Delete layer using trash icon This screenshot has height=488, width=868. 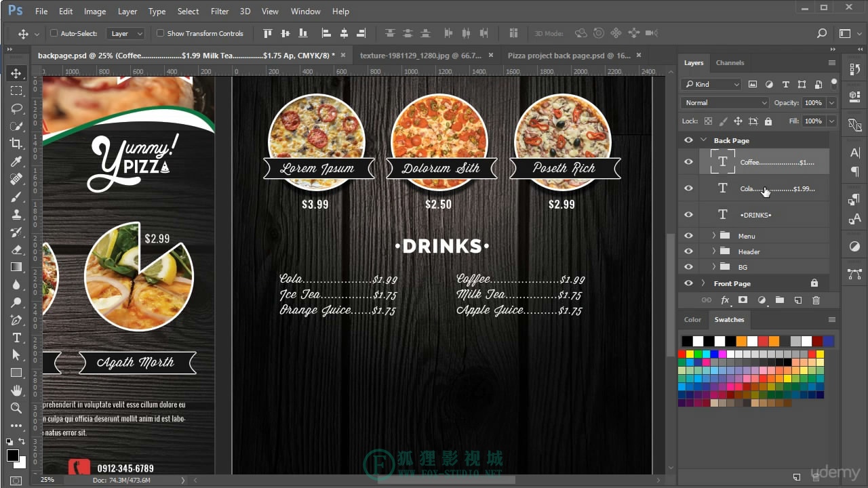(816, 300)
